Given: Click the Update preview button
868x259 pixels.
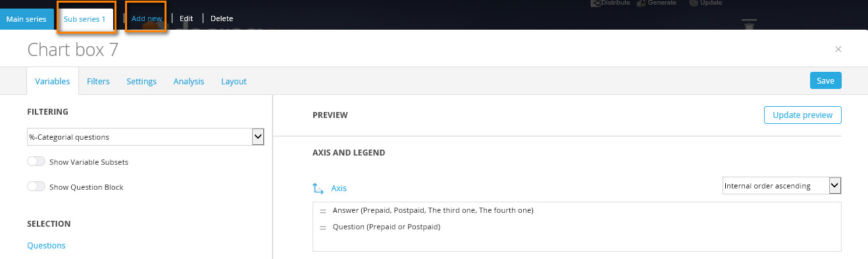Looking at the screenshot, I should (x=803, y=115).
